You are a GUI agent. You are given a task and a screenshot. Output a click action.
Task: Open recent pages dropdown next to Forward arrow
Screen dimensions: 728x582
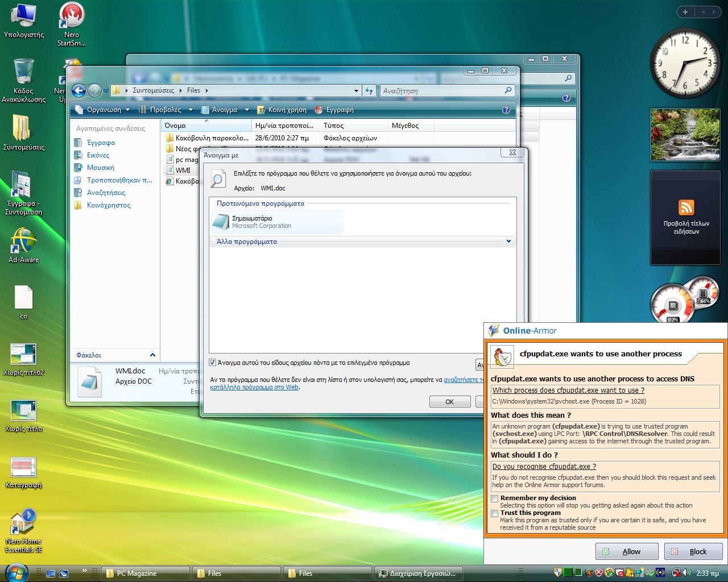coord(106,91)
